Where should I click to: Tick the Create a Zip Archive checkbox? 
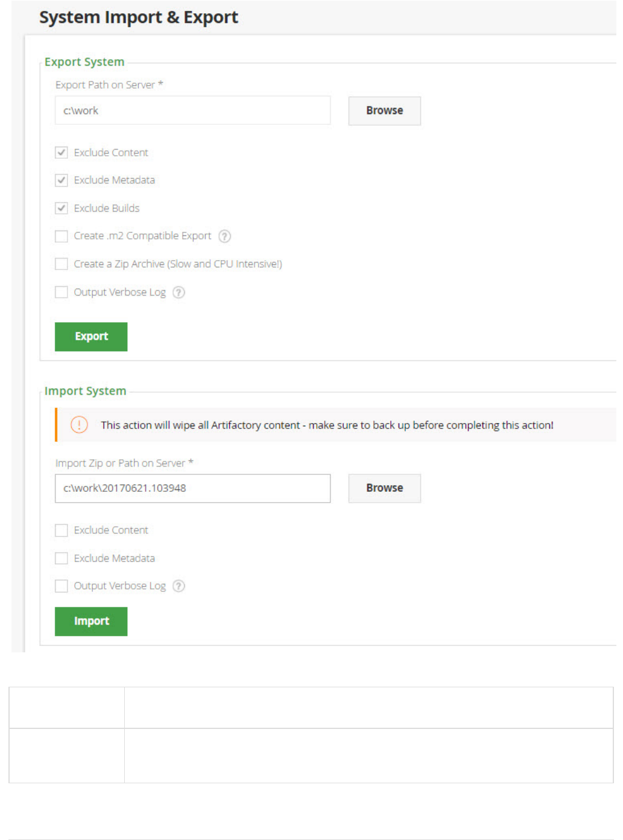tap(62, 264)
